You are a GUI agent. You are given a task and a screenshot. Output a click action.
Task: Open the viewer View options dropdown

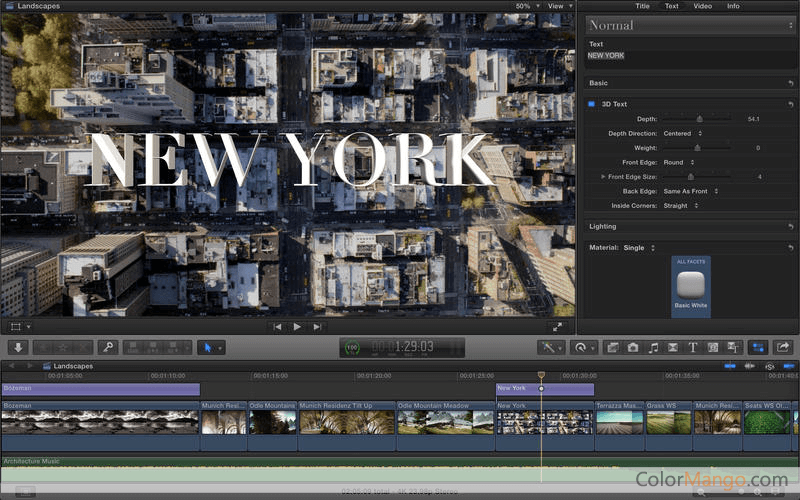tap(560, 6)
